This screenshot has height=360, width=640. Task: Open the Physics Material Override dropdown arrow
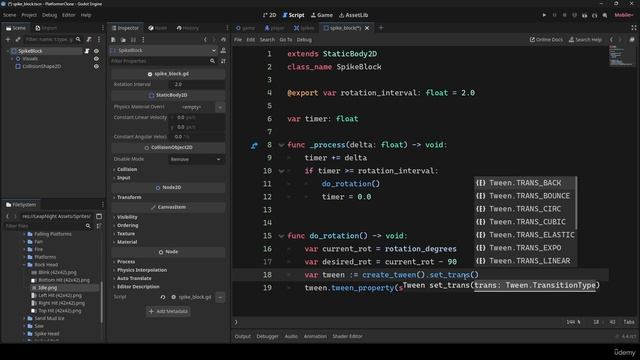[x=220, y=107]
